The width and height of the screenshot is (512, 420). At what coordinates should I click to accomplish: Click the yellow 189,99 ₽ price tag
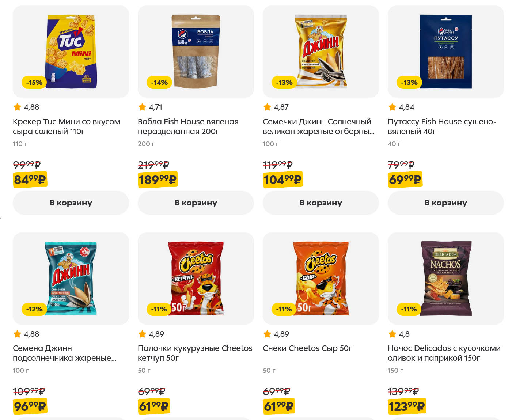click(158, 180)
